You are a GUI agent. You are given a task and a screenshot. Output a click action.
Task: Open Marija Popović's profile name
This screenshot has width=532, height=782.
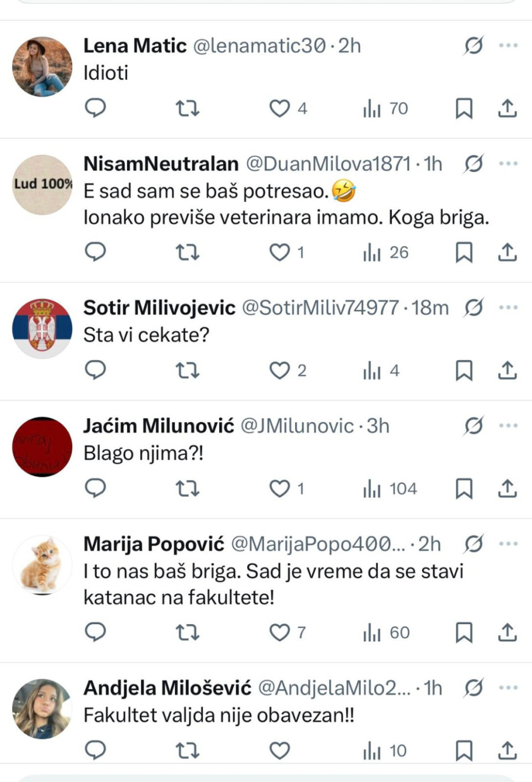(x=154, y=544)
